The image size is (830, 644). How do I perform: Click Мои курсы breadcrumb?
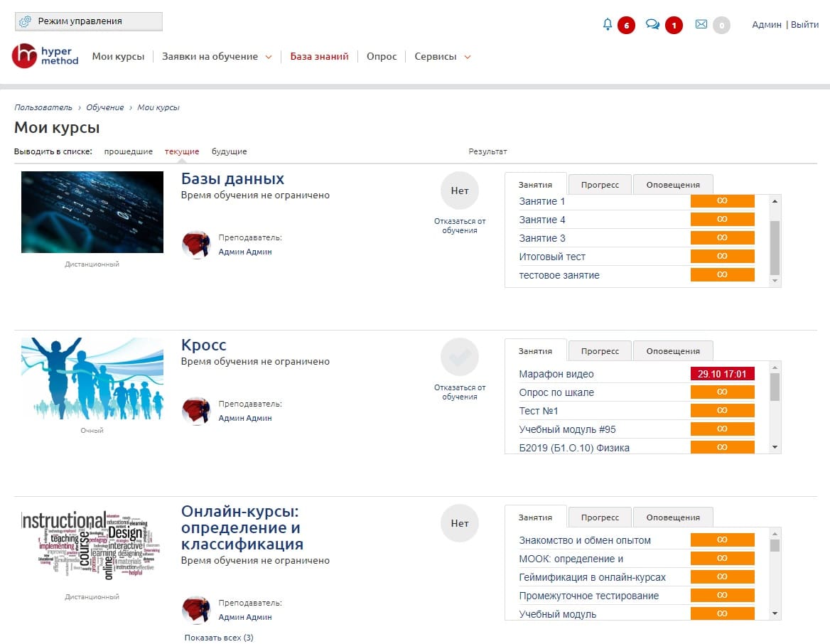(158, 107)
